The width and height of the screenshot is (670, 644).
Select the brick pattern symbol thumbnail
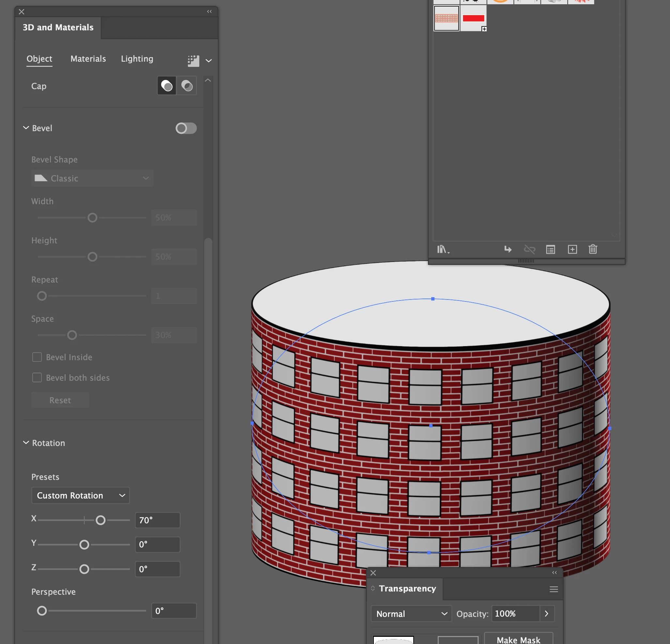coord(446,19)
